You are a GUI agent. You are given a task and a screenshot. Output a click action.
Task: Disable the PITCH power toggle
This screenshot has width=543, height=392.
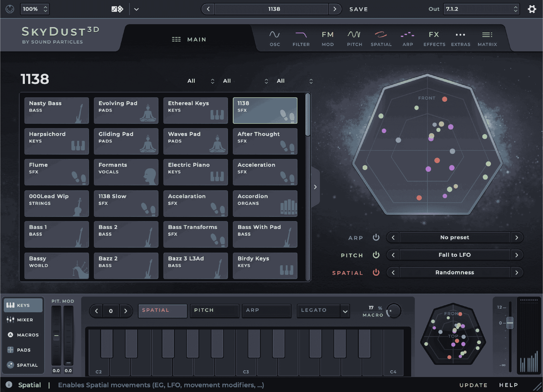pos(376,255)
